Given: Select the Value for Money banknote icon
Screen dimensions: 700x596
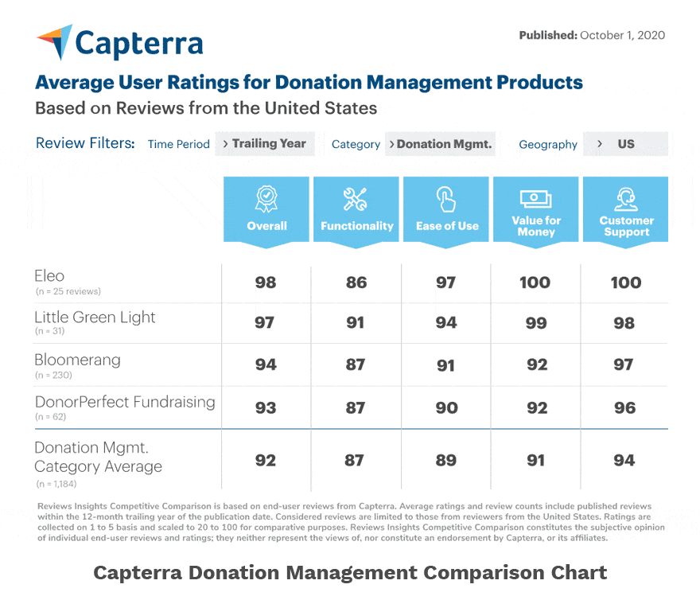Looking at the screenshot, I should pyautogui.click(x=535, y=199).
